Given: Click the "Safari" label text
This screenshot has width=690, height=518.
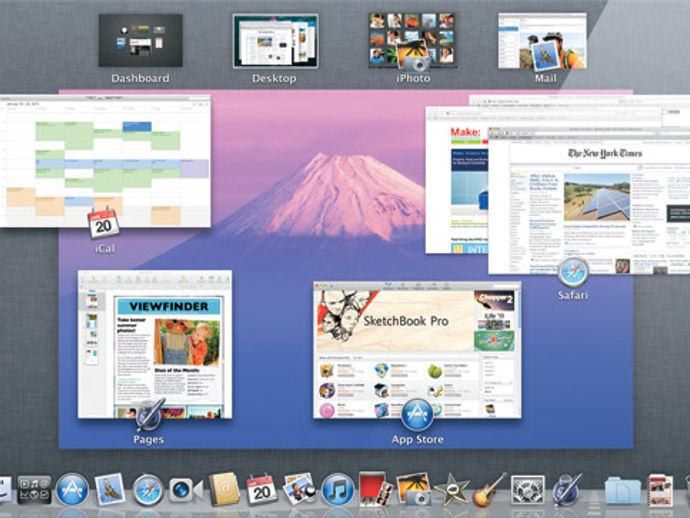Looking at the screenshot, I should (x=573, y=295).
